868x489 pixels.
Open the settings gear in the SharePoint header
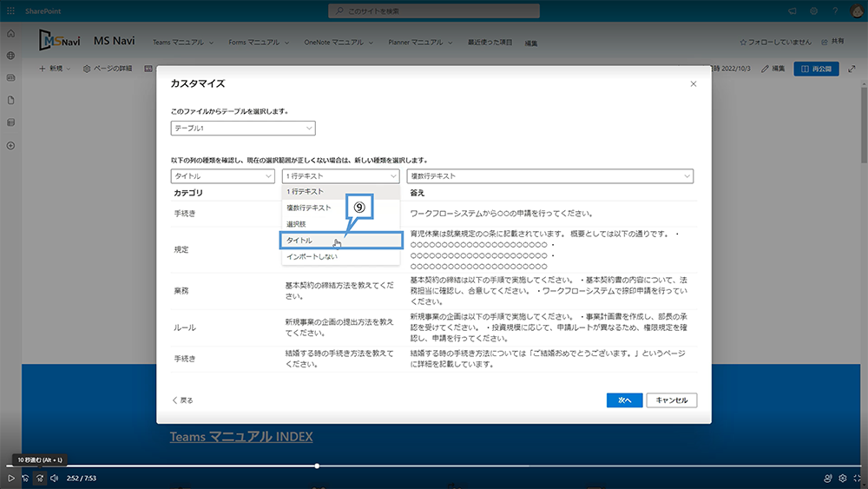tap(813, 10)
